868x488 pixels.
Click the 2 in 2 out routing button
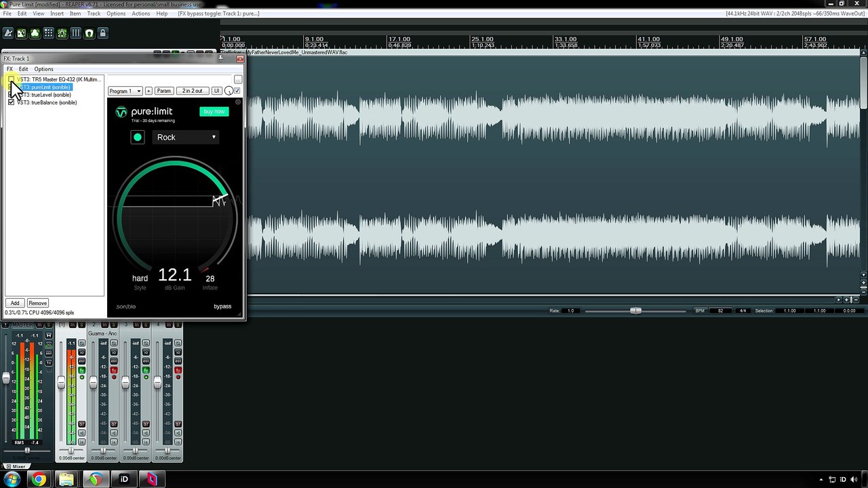[192, 91]
